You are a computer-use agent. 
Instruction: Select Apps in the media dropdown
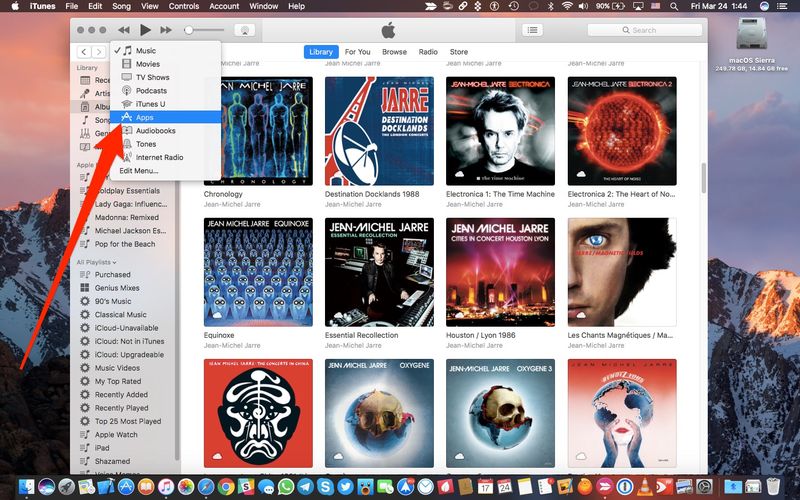coord(166,117)
